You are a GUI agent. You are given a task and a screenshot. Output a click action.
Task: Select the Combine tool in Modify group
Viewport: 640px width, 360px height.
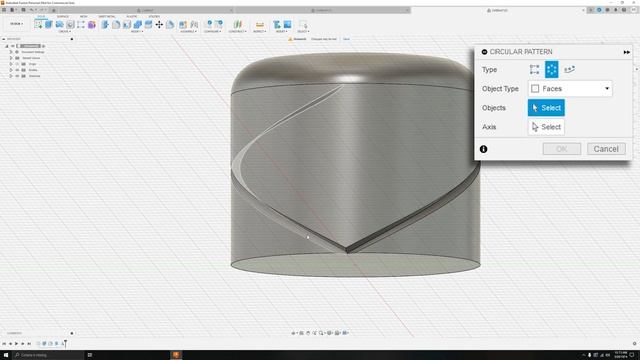(x=138, y=24)
